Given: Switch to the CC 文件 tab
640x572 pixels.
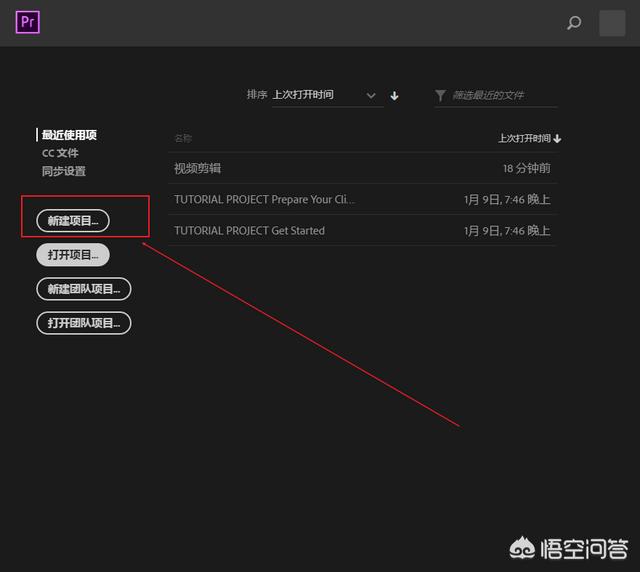Looking at the screenshot, I should (x=60, y=153).
